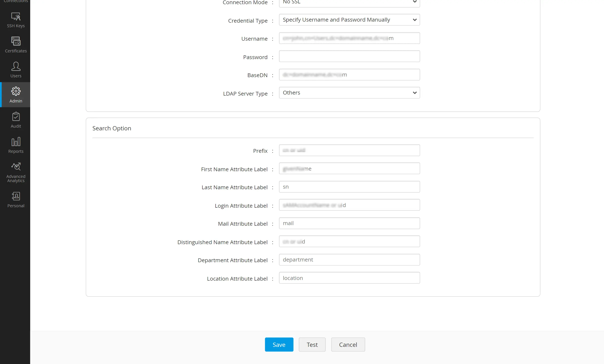This screenshot has height=364, width=604.
Task: Click inside the BaseDN field
Action: tap(349, 74)
